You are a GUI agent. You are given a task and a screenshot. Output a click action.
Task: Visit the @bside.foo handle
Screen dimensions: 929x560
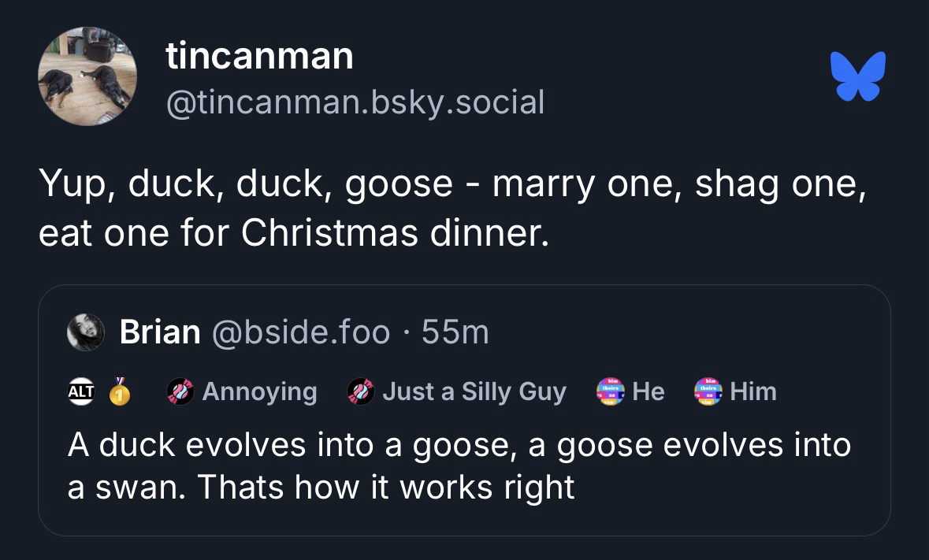(x=299, y=332)
